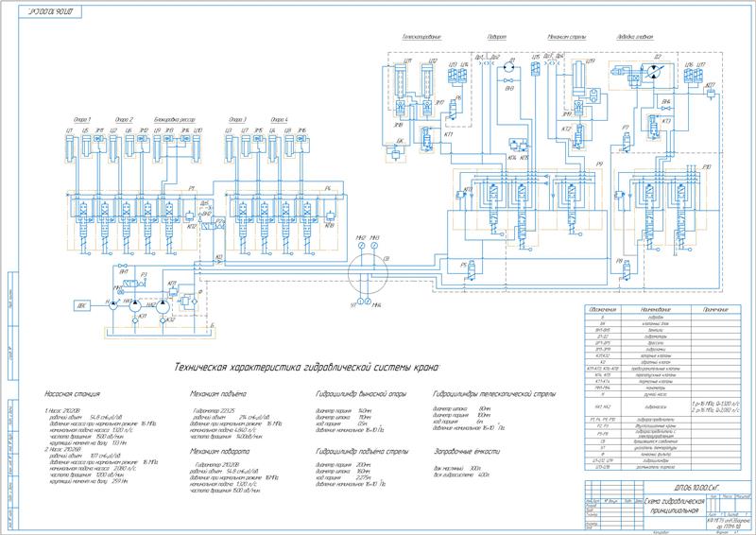Select the 'Лебедка главная' section label
The image size is (756, 535).
(x=635, y=37)
